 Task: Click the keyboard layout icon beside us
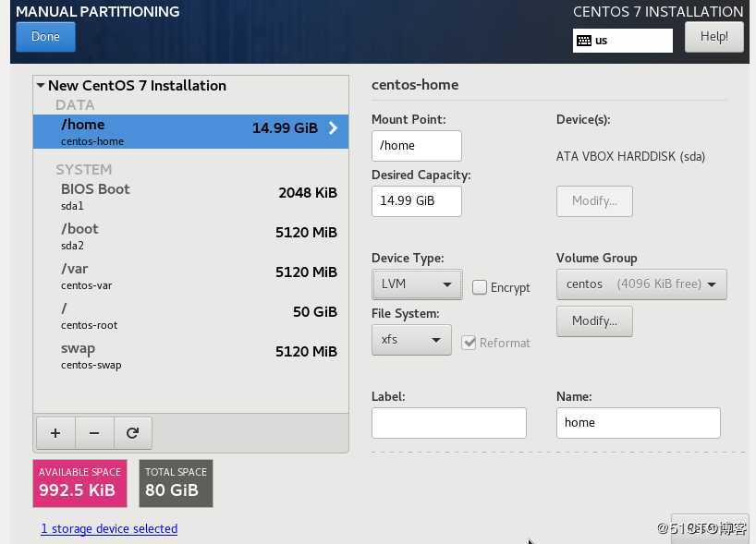click(x=584, y=41)
